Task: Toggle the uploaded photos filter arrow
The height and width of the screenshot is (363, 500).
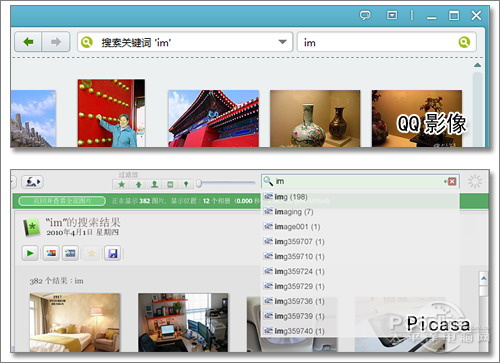Action: pyautogui.click(x=139, y=184)
